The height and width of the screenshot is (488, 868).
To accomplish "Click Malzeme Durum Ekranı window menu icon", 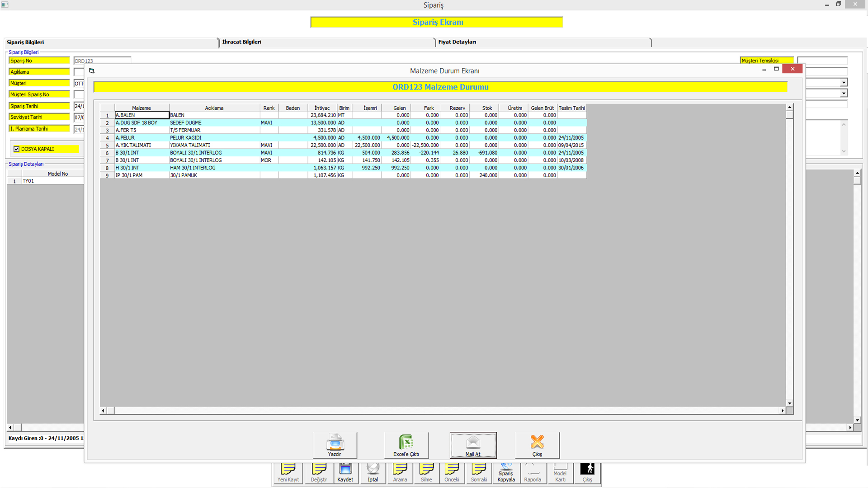I will coord(92,71).
